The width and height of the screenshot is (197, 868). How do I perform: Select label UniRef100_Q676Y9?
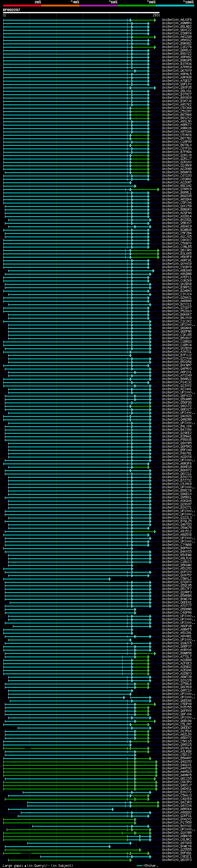(x=177, y=71)
